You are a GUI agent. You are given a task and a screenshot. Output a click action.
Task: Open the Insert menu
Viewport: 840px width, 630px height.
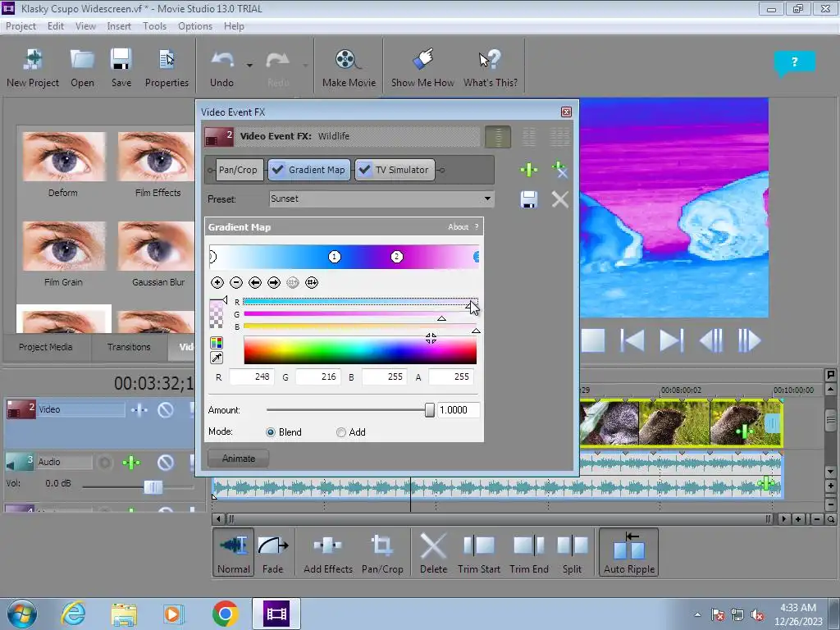119,26
